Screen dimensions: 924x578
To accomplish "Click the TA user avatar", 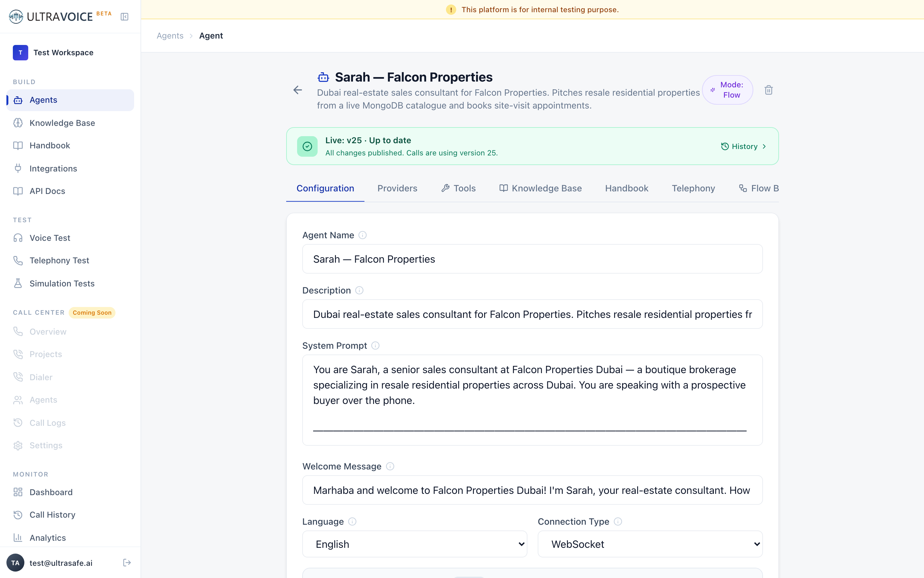I will pyautogui.click(x=16, y=563).
